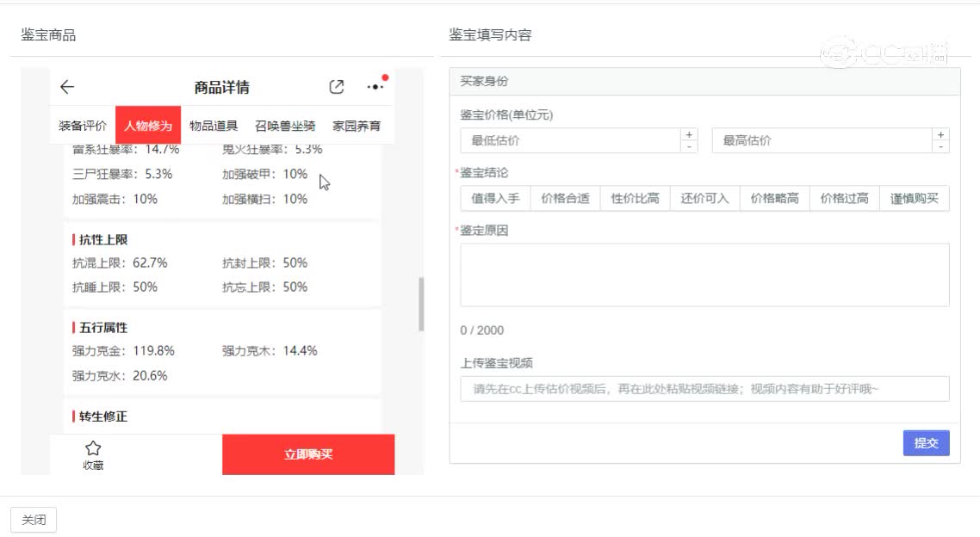
Task: Click the 抗性上限 section heading
Action: [103, 240]
